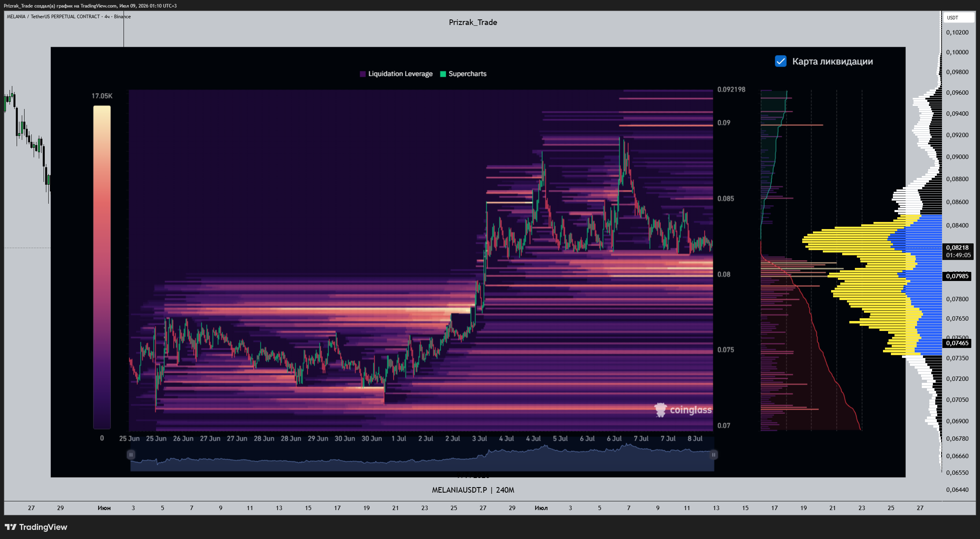Screen dimensions: 980x539
Task: Click the 17.05K color scale maximum label
Action: tap(102, 96)
